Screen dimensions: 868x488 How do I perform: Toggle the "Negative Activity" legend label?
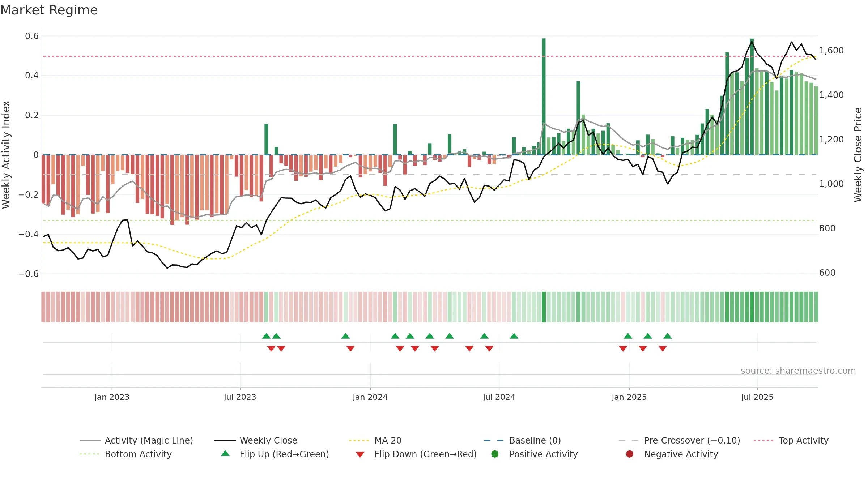(x=681, y=454)
